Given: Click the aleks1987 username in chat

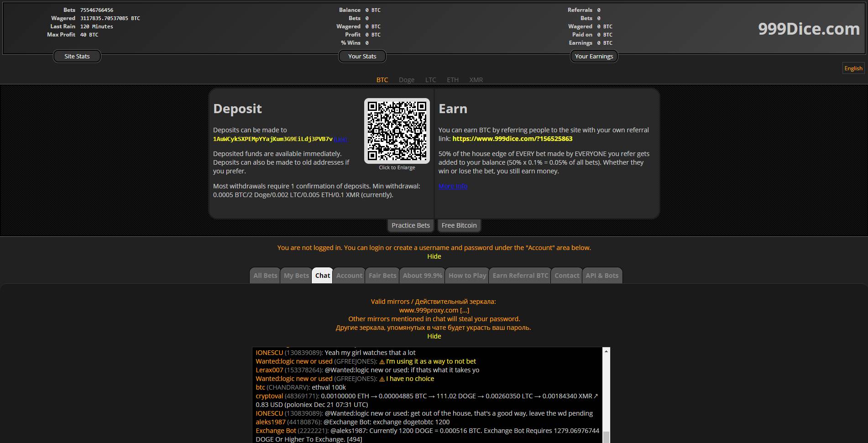Looking at the screenshot, I should click(x=271, y=422).
